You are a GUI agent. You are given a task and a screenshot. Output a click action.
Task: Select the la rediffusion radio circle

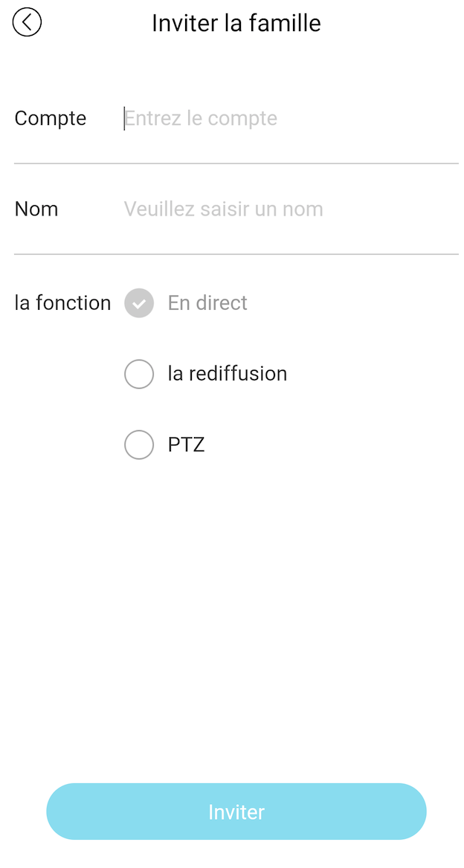pos(139,374)
